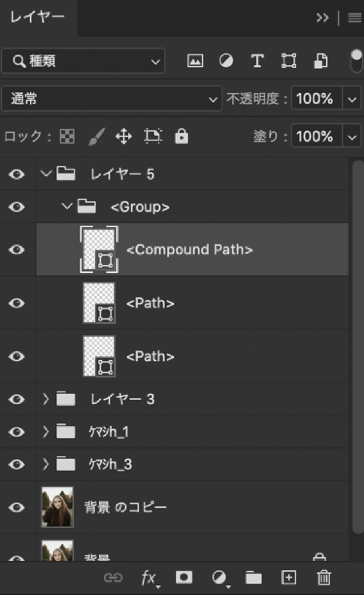The width and height of the screenshot is (364, 595).
Task: Add a layer mask
Action: coord(184,577)
